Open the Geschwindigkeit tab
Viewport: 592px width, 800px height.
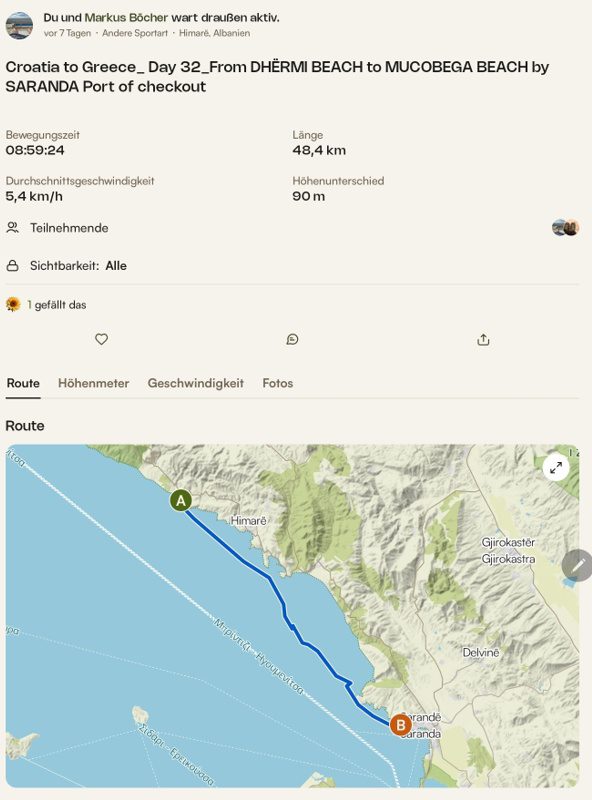coord(195,383)
